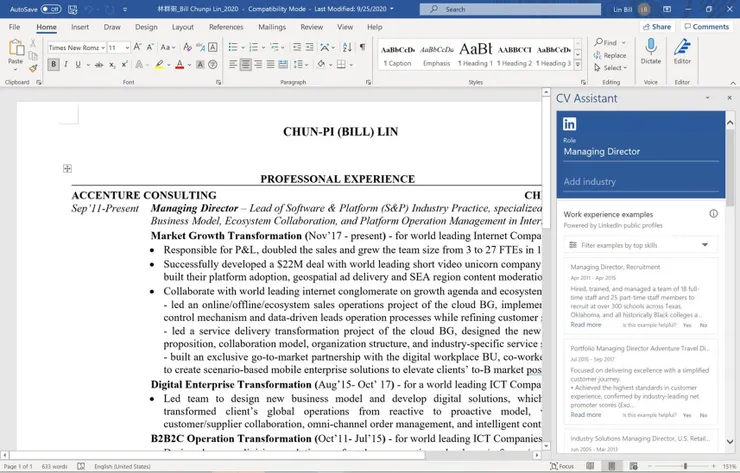Start a numbered list
Screen dimensions: 740x473
pos(253,47)
